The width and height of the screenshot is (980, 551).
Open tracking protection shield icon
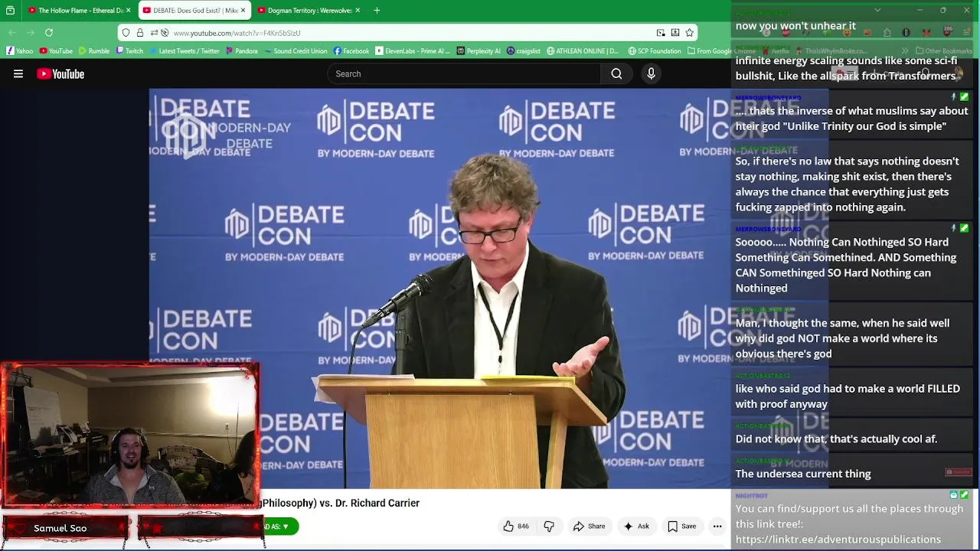126,33
